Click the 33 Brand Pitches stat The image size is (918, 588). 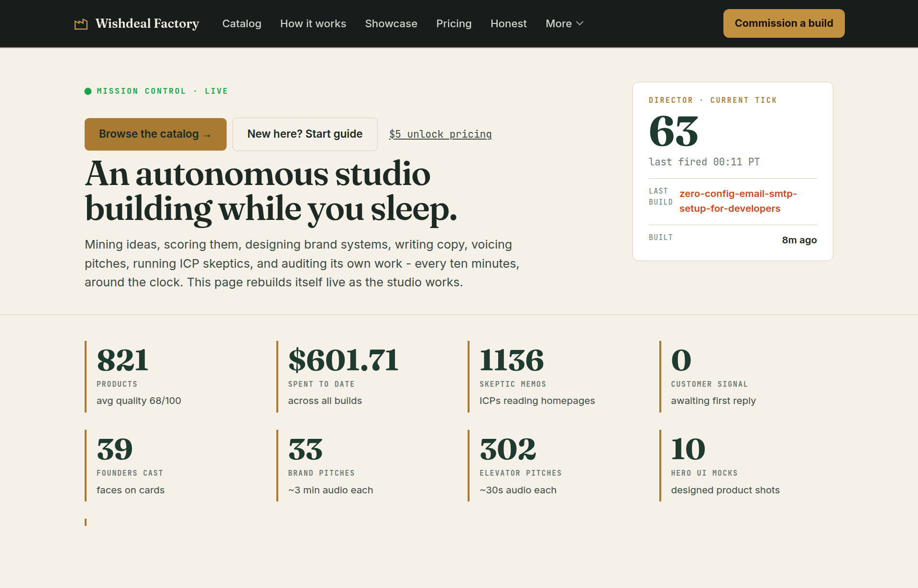(x=363, y=466)
